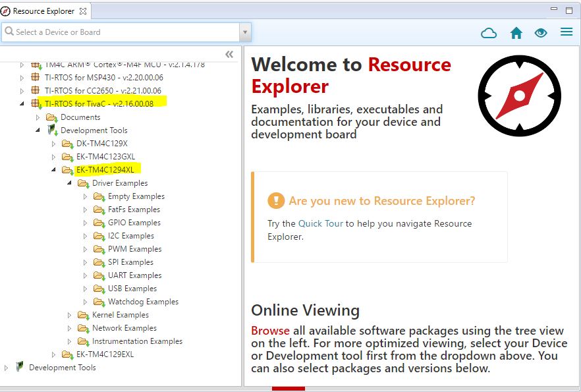Click PWM Examples folder icon
Viewport: 581px width, 392px height.
point(99,249)
